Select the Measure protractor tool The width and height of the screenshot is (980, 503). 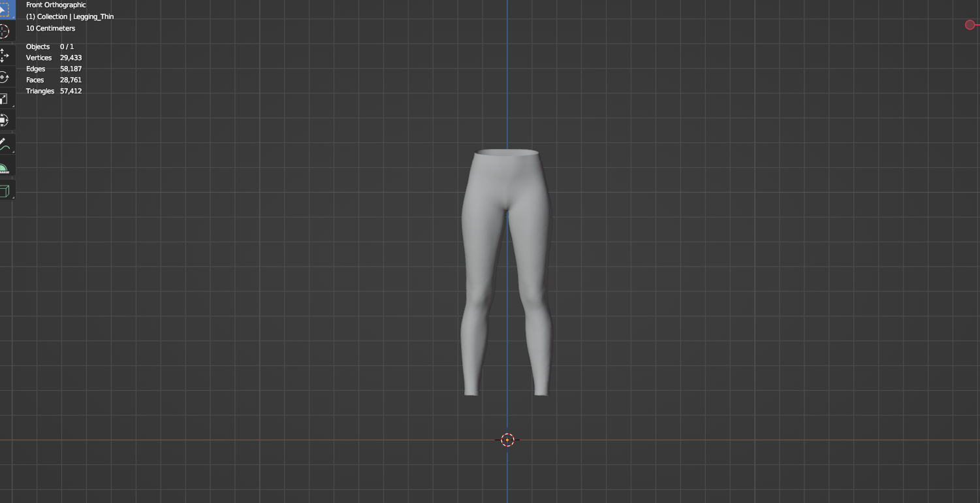[5, 167]
